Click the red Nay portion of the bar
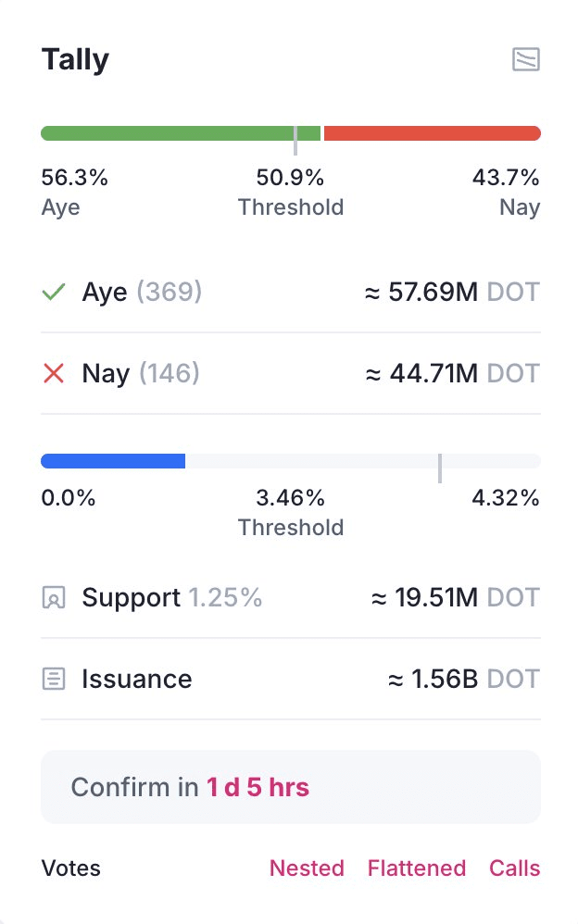This screenshot has height=924, width=578. (433, 133)
